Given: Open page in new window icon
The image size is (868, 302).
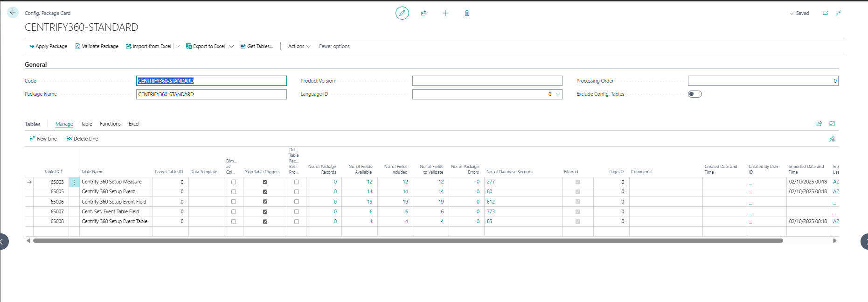Looking at the screenshot, I should (x=825, y=13).
